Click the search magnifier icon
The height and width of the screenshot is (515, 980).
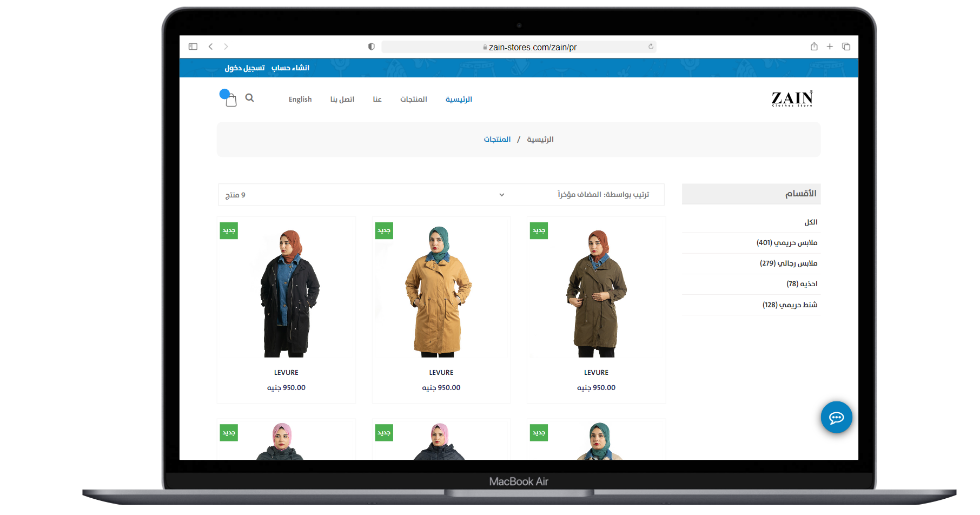249,98
